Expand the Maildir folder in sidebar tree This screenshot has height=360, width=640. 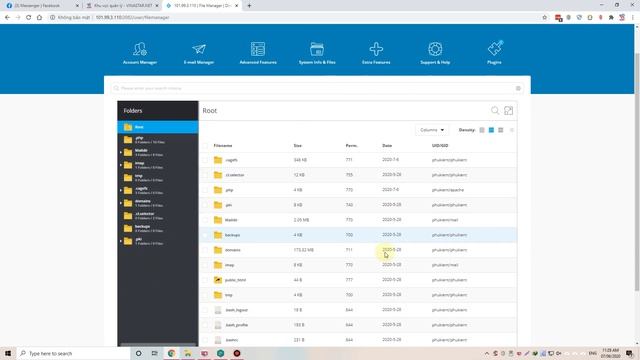(121, 153)
